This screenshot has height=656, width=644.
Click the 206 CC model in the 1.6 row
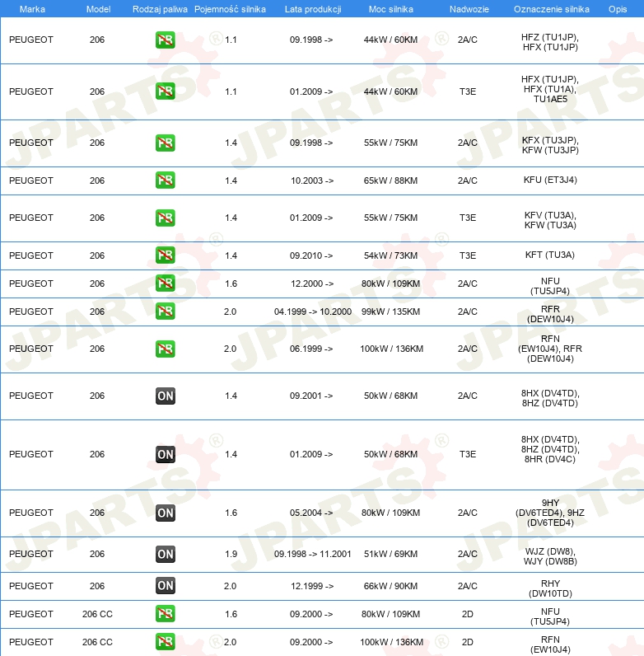tap(97, 614)
